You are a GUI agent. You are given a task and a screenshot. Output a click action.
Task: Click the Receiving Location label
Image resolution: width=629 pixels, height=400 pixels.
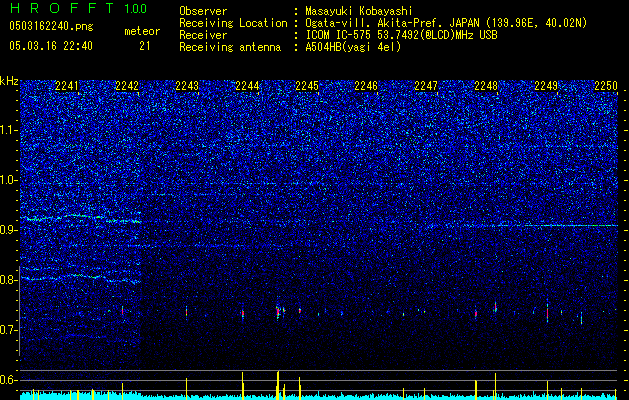click(233, 23)
